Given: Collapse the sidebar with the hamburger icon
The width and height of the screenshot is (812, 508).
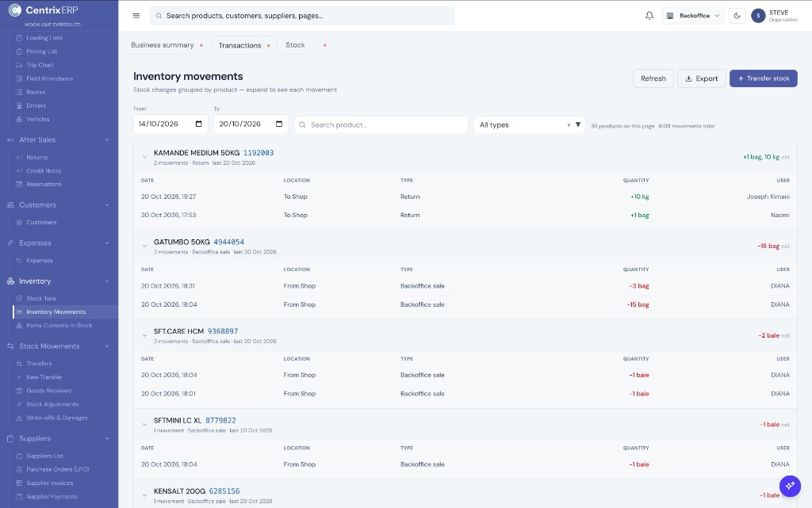Looking at the screenshot, I should 136,16.
